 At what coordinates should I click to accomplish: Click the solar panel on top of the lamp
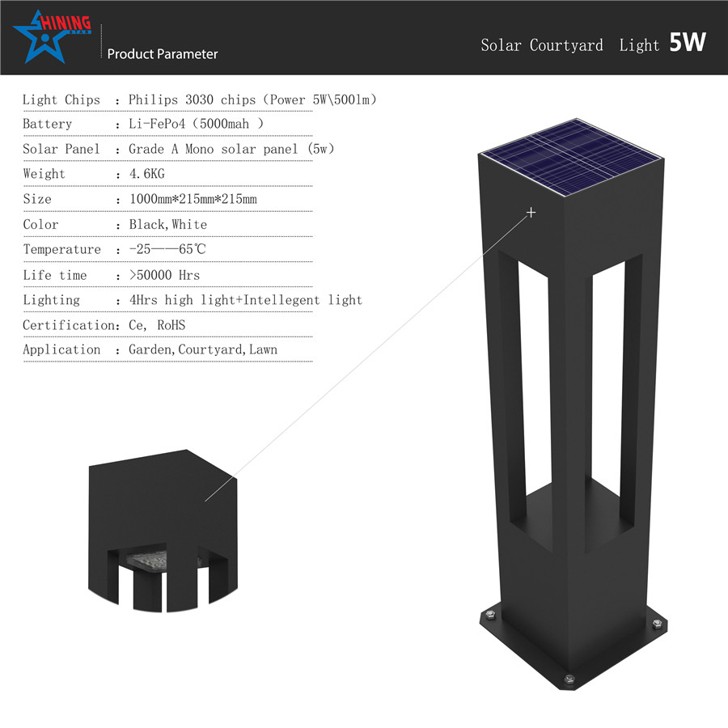(572, 158)
